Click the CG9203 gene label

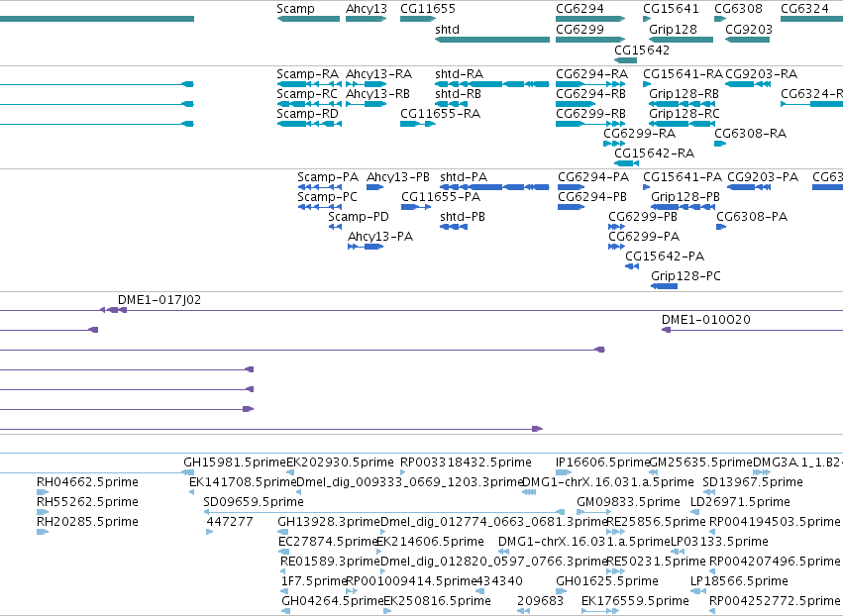748,29
